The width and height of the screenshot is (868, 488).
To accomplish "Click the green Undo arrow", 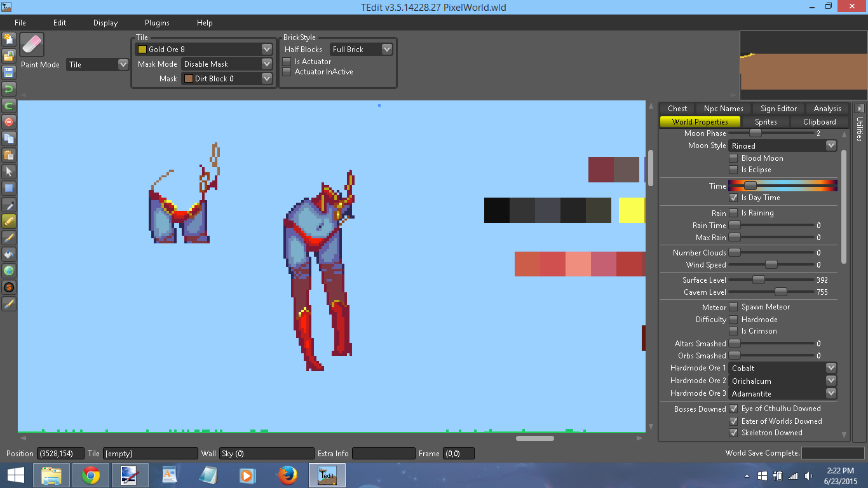I will pyautogui.click(x=9, y=89).
